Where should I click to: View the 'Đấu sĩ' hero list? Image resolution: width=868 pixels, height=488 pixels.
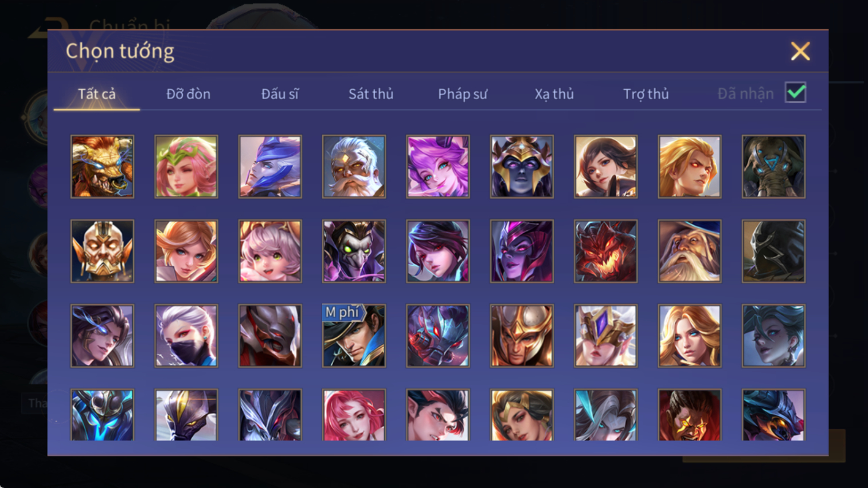(280, 94)
